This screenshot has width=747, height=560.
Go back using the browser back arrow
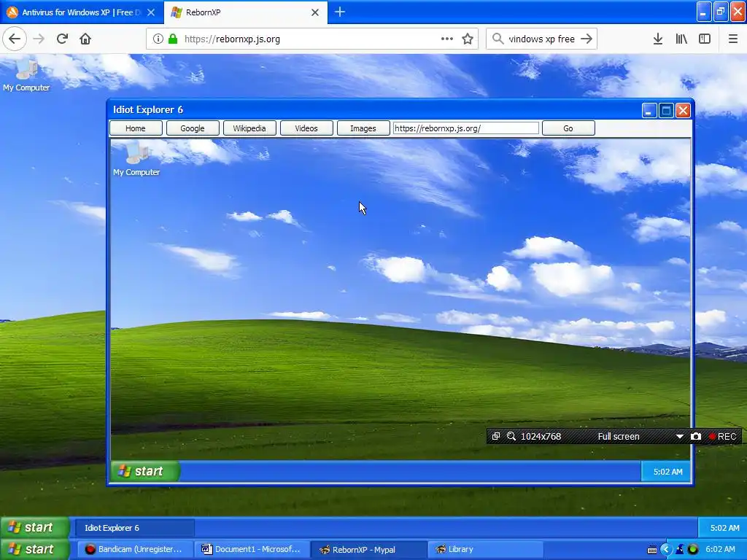coord(15,39)
